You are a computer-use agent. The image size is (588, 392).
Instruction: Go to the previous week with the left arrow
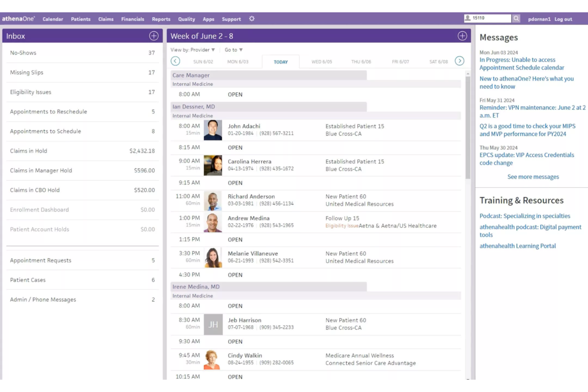click(x=175, y=61)
